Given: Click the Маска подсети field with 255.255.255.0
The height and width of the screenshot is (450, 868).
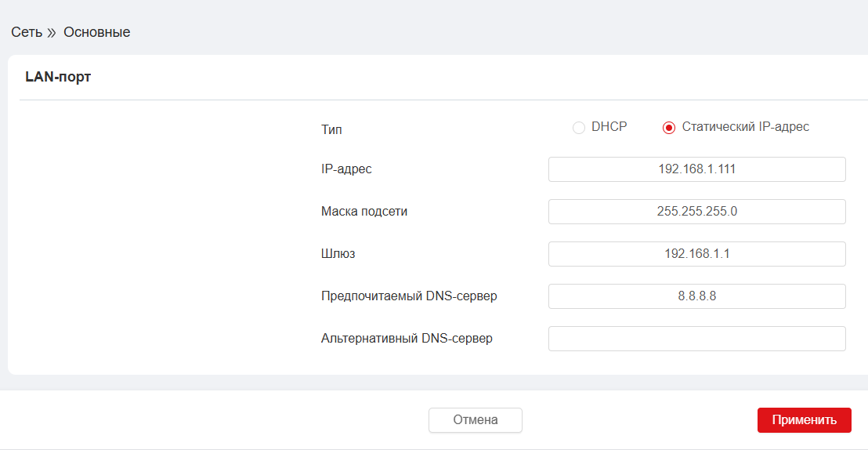Looking at the screenshot, I should pyautogui.click(x=696, y=212).
